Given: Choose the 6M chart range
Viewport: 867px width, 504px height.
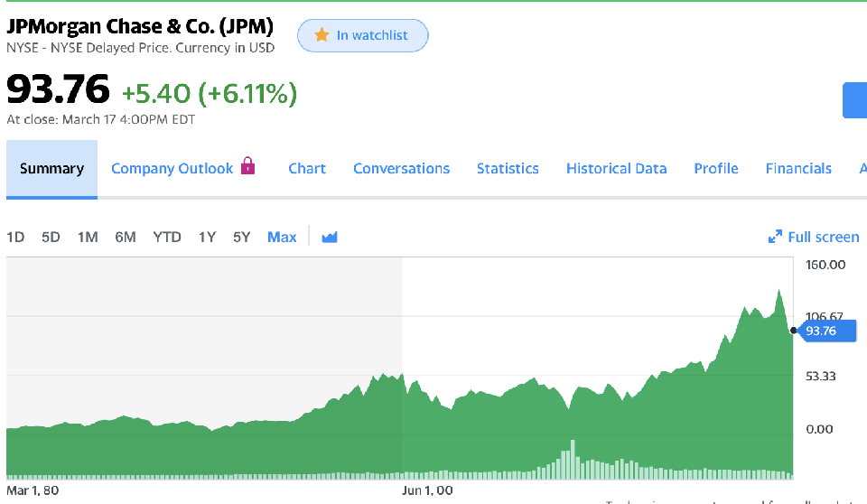Looking at the screenshot, I should 125,237.
